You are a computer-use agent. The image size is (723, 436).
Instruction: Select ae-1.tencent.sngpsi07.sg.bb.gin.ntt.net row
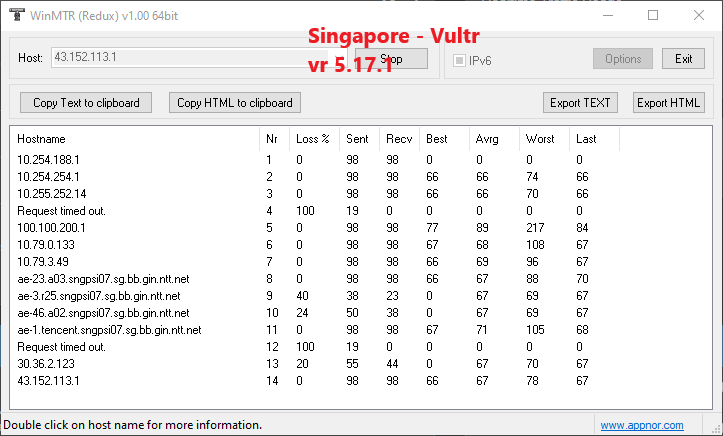coord(315,330)
